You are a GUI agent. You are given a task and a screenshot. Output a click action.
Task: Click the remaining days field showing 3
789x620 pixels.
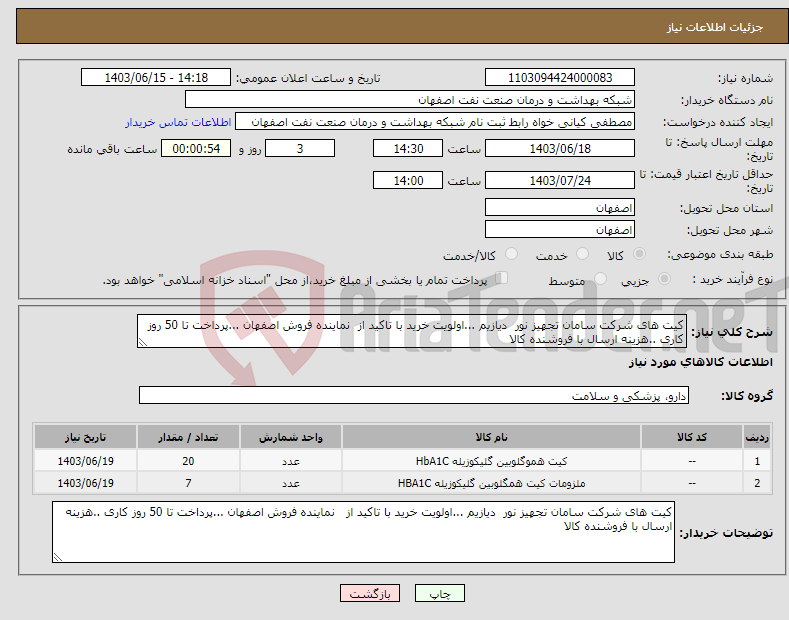300,148
